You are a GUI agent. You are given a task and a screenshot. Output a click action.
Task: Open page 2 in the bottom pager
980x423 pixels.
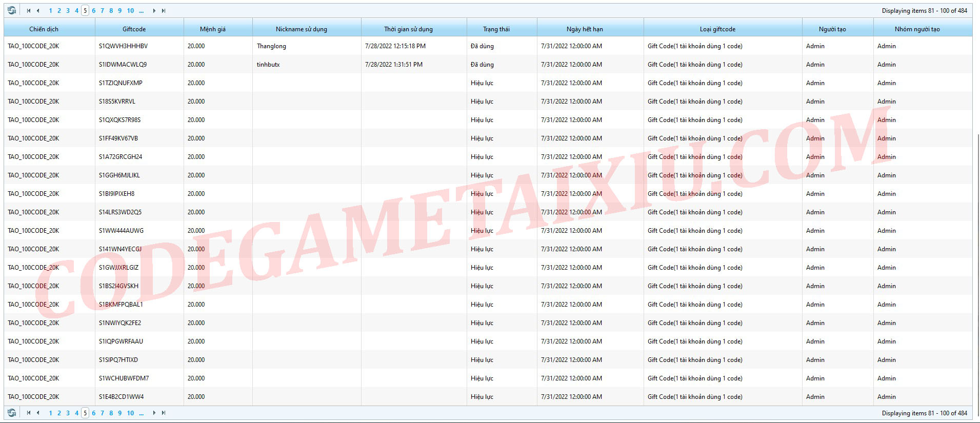coord(59,413)
